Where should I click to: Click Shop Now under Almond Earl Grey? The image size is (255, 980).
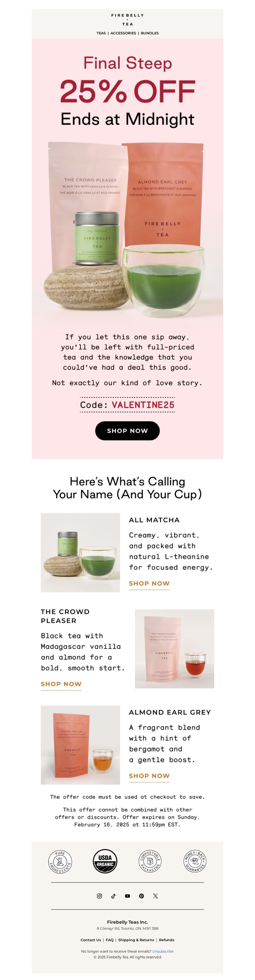point(149,776)
